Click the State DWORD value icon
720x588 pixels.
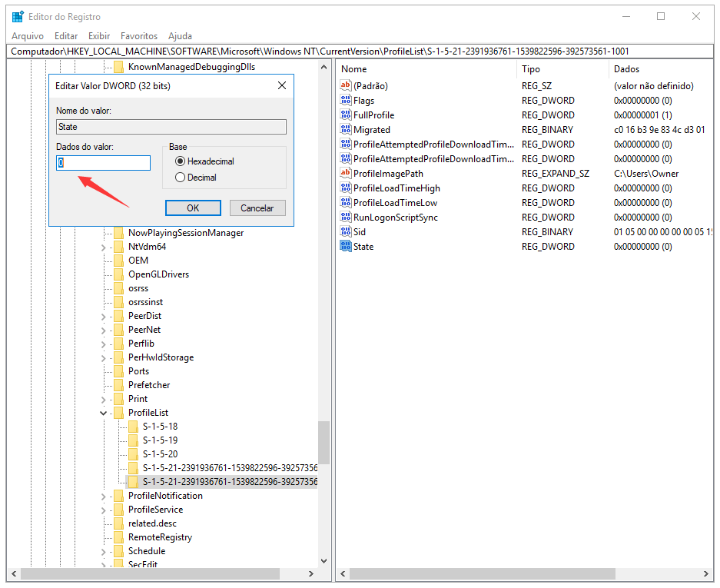[x=345, y=247]
